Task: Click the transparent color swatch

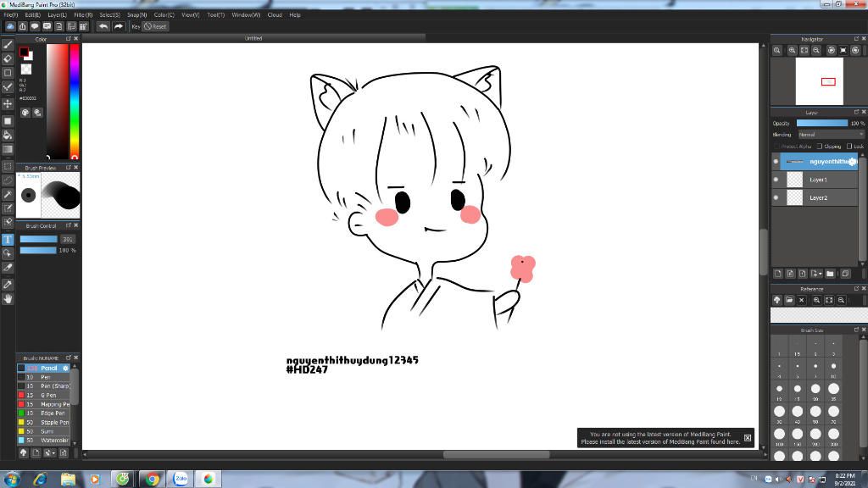Action: coord(26,69)
